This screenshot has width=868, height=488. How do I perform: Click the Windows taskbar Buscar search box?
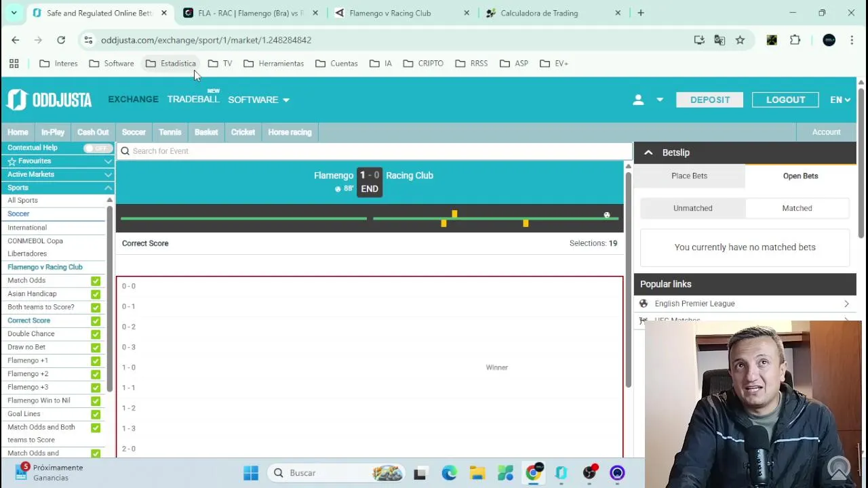(x=336, y=473)
